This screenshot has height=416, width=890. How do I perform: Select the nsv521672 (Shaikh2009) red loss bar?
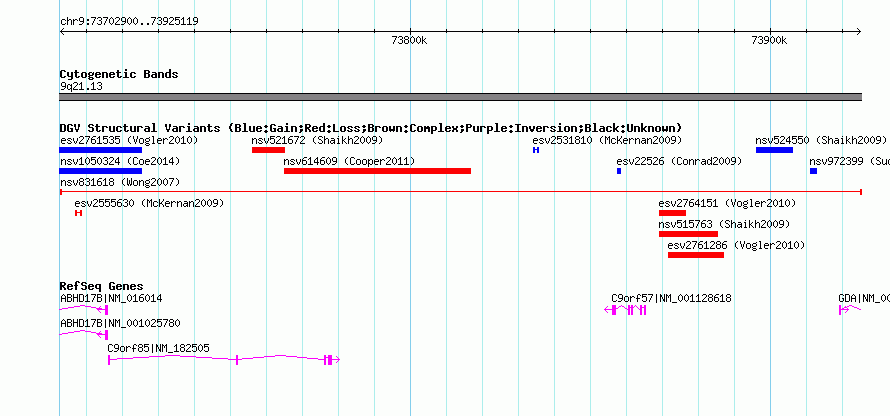[268, 150]
